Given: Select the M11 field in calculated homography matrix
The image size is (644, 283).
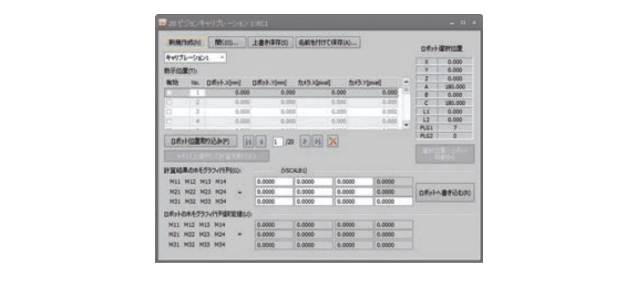Looking at the screenshot, I should click(x=274, y=182).
